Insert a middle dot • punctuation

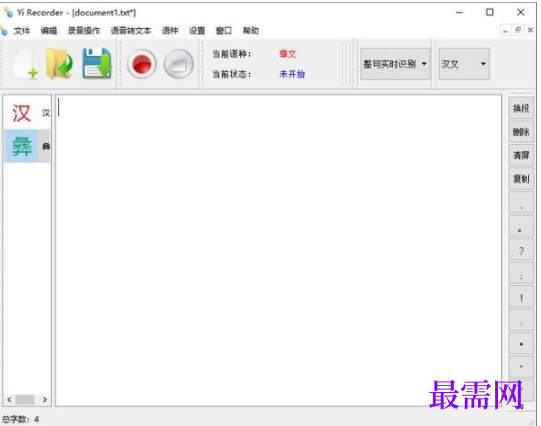pos(521,344)
